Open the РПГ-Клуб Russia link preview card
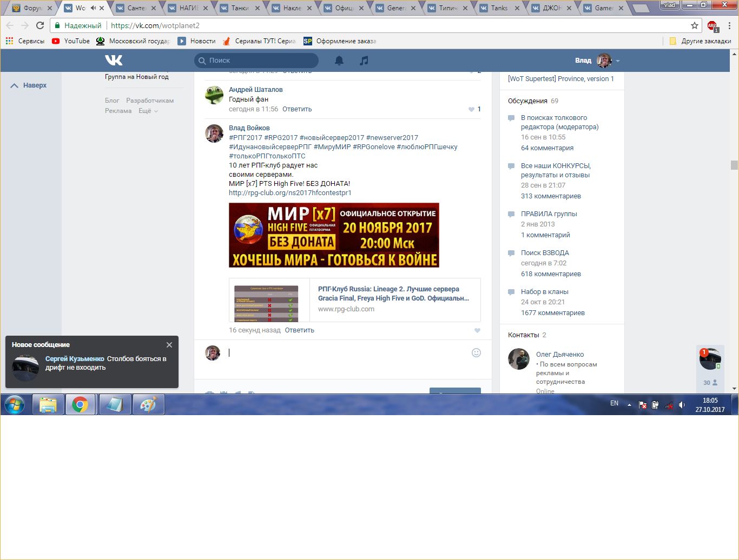Viewport: 739px width, 560px height. (355, 300)
